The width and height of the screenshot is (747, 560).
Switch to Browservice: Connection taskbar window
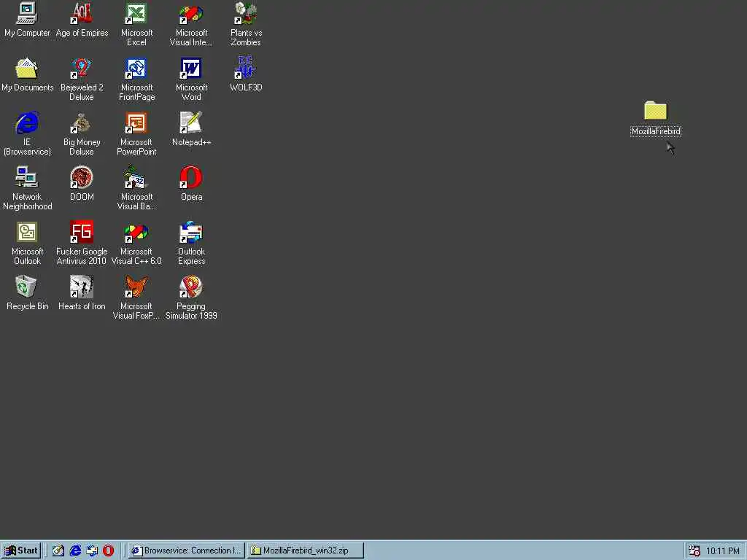[x=187, y=551]
